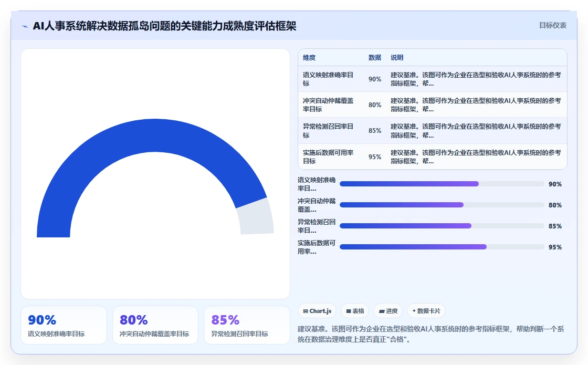Image resolution: width=588 pixels, height=365 pixels.
Task: Click the lightning icon beside the title
Action: click(x=25, y=26)
